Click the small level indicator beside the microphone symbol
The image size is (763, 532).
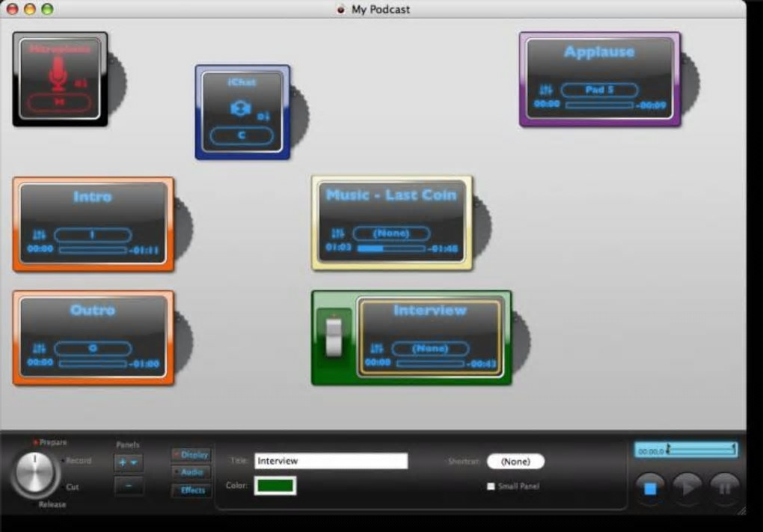(x=81, y=84)
